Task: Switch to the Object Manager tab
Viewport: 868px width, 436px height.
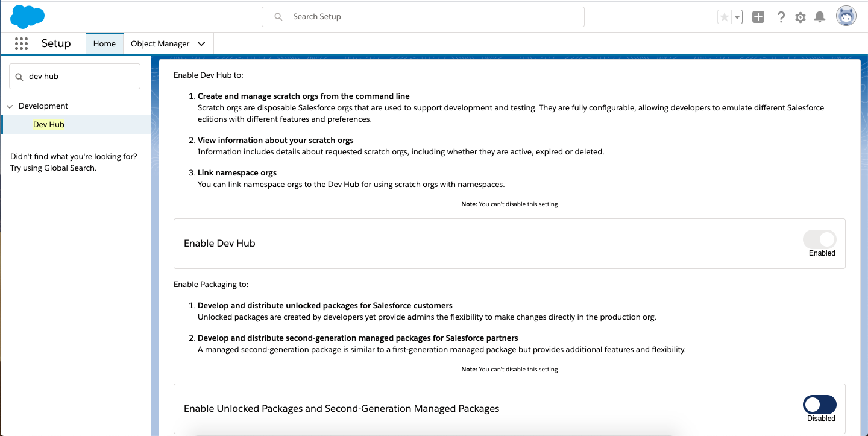Action: pos(160,43)
